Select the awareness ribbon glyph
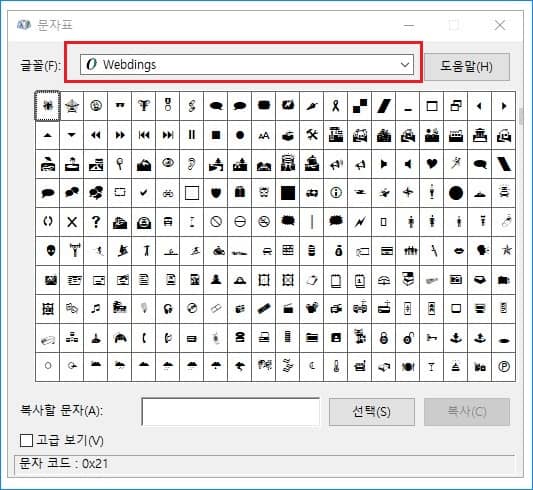The image size is (533, 490). click(x=336, y=106)
